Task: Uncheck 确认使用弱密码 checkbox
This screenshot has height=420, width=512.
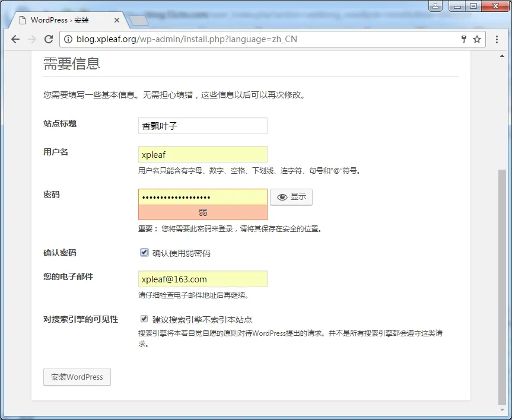Action: click(144, 253)
